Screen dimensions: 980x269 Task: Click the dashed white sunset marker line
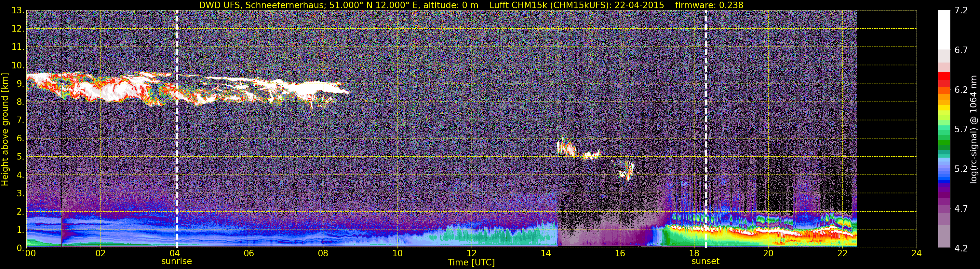(x=706, y=129)
